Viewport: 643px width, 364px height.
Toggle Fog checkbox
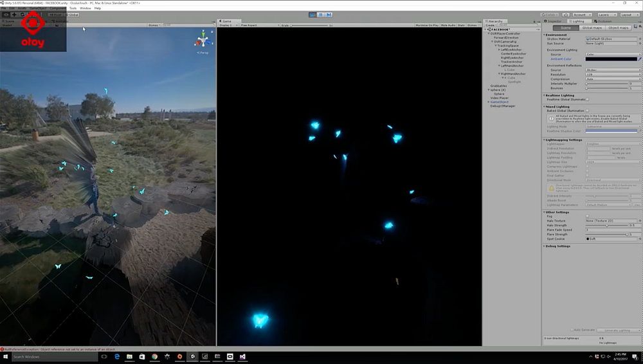tap(587, 216)
